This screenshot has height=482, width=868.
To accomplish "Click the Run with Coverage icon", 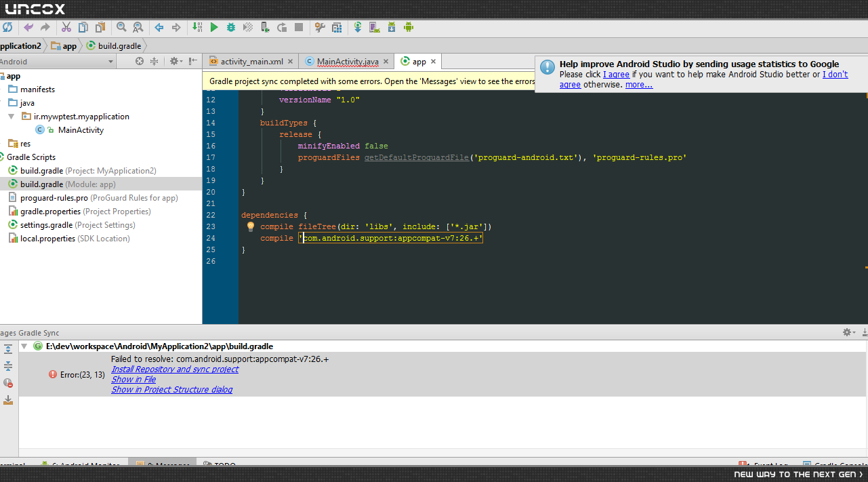I will [248, 28].
